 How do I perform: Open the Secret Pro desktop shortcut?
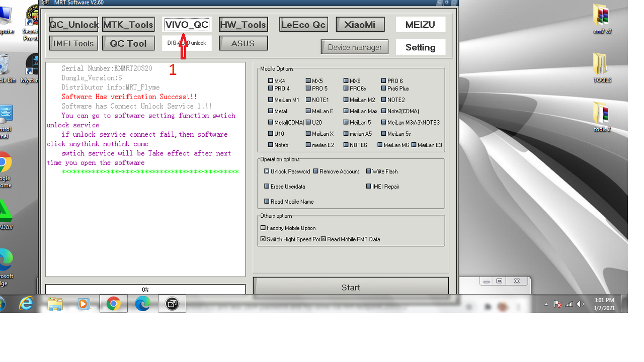coord(31,23)
